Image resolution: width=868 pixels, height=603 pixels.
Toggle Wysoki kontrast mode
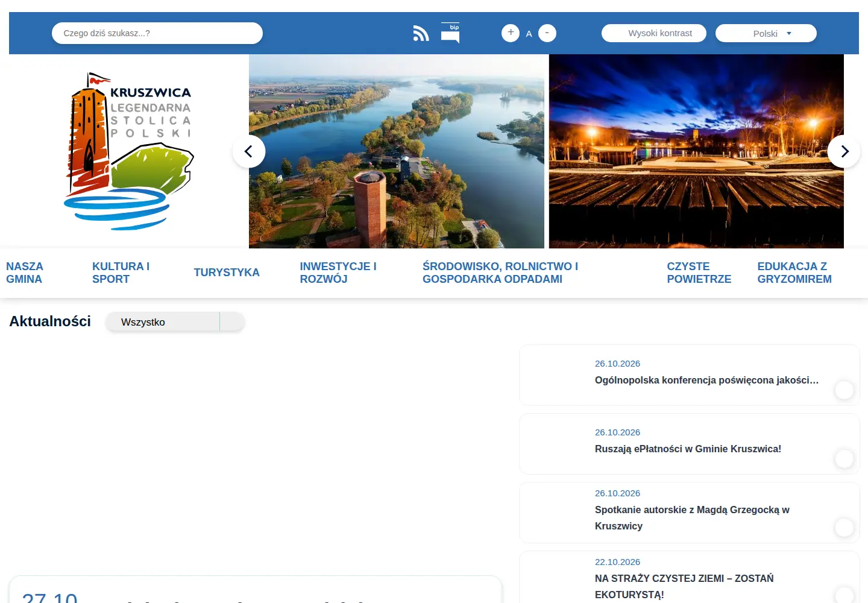(x=654, y=33)
